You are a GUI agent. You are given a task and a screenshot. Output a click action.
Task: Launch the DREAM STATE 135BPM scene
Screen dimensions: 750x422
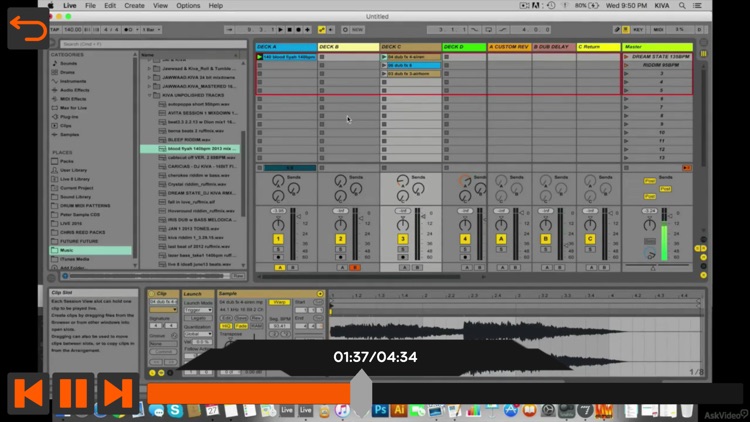(627, 57)
